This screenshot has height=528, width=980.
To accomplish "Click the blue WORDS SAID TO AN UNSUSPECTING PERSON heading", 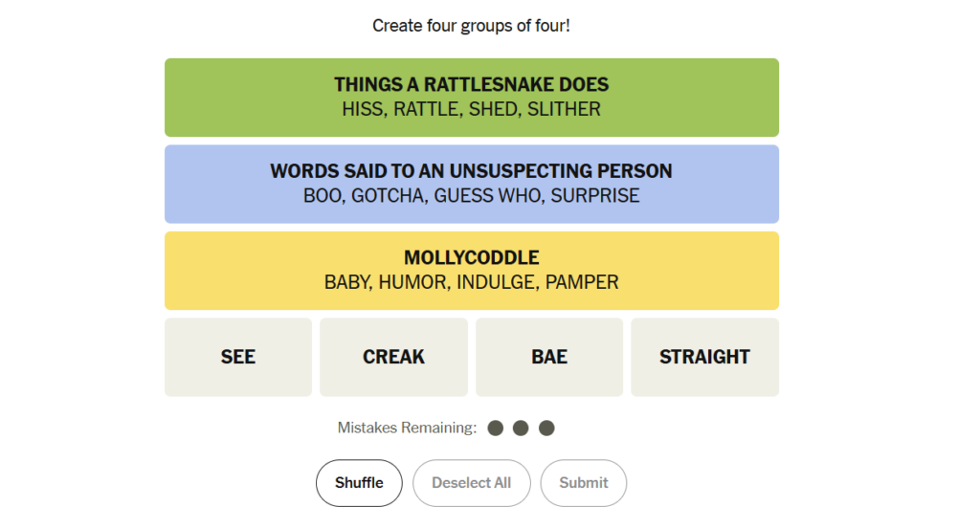I will 471,171.
